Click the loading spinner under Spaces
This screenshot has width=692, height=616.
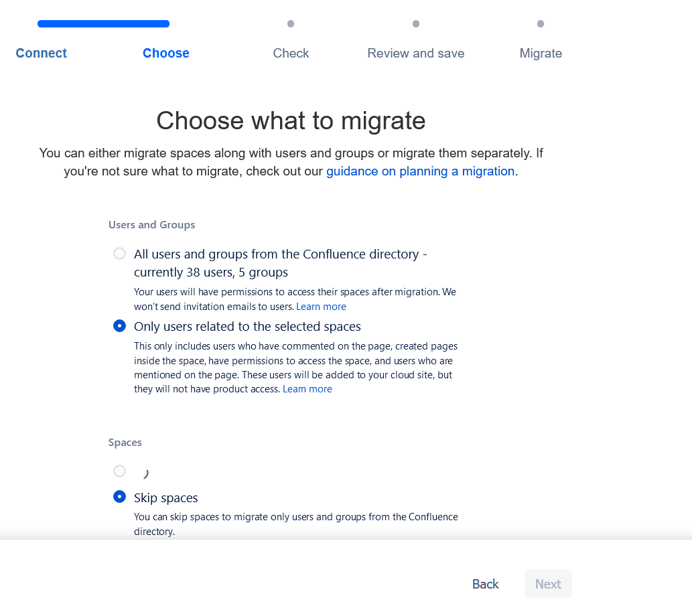[145, 473]
